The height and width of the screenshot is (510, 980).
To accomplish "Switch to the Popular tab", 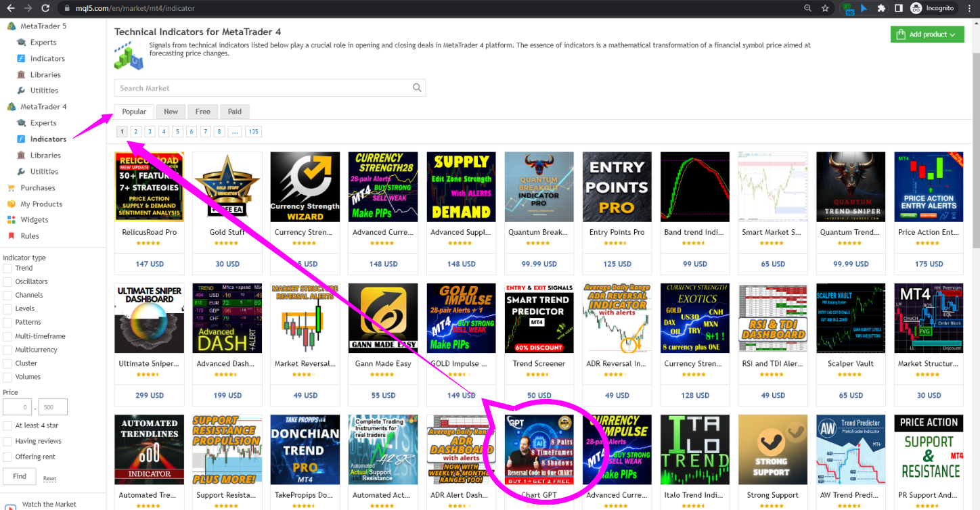I will coord(134,112).
